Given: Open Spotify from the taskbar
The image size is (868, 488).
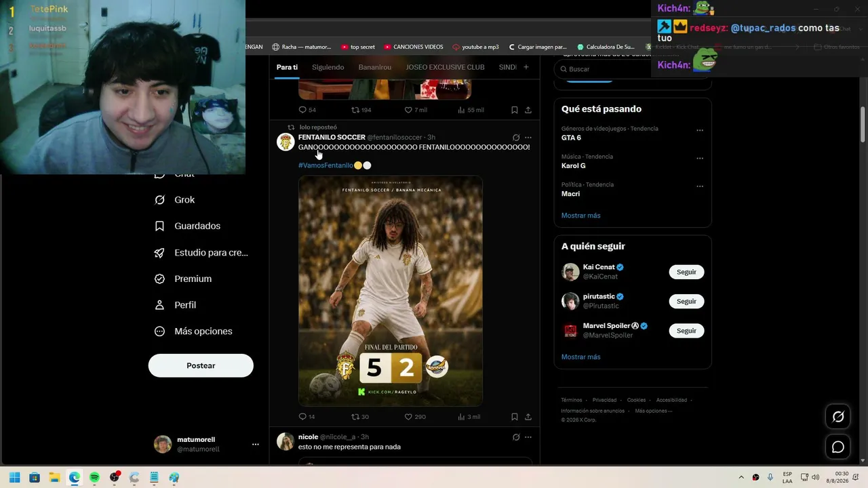Looking at the screenshot, I should coord(94,478).
